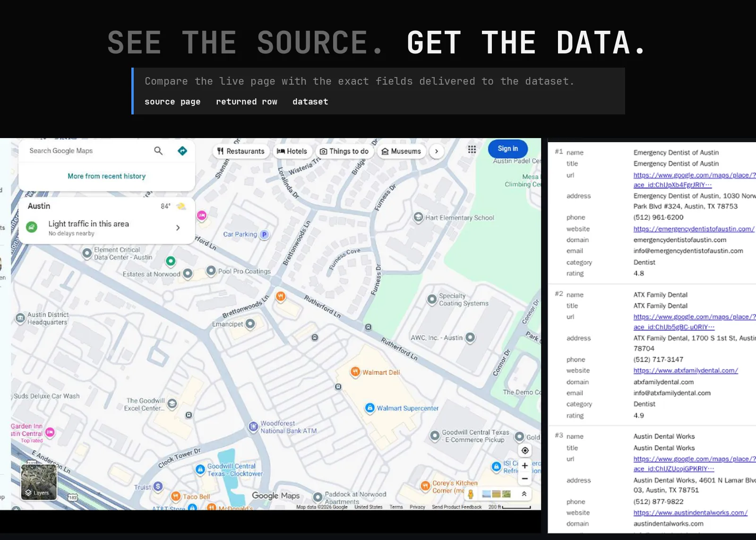The image size is (756, 540).
Task: Open Emergency Dentist of Austin maps url
Action: (695, 180)
